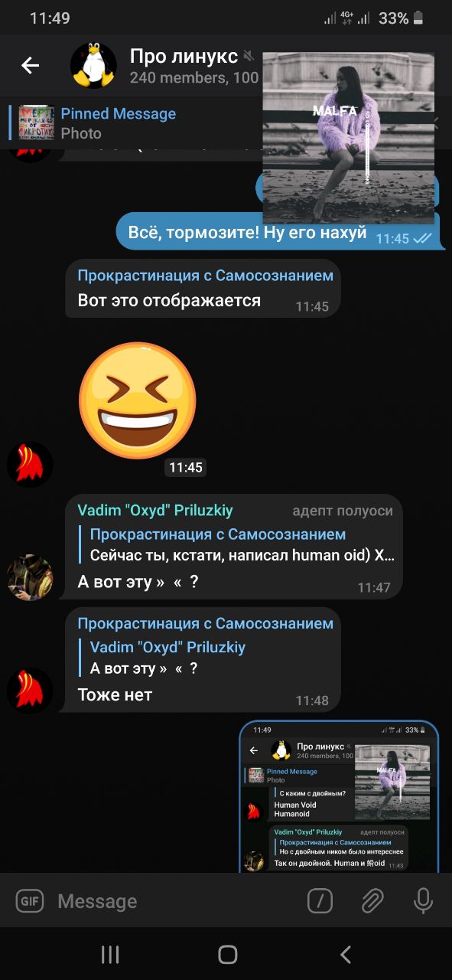The image size is (452, 980).
Task: Tap the bot commands slash icon
Action: tap(320, 901)
